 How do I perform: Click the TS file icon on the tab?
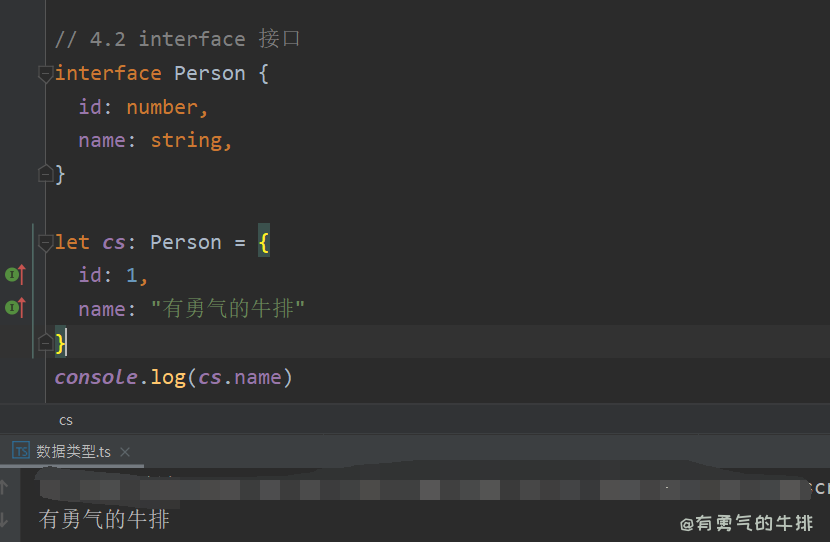tap(21, 451)
